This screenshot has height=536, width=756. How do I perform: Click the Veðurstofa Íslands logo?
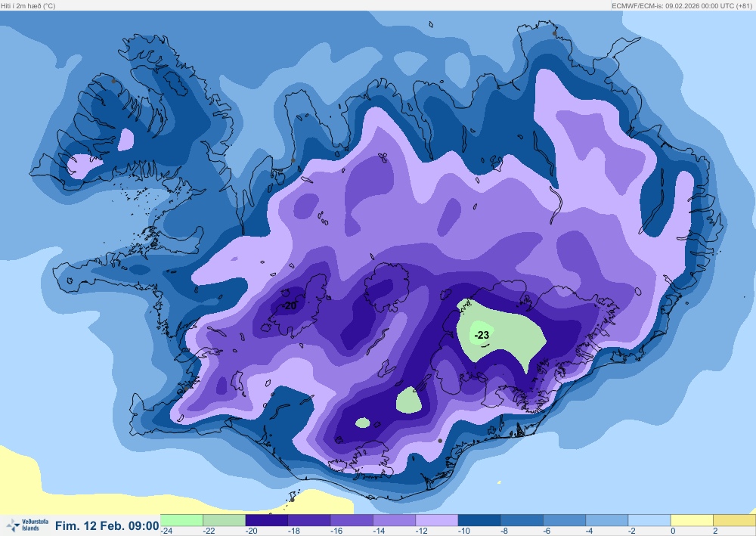click(27, 525)
